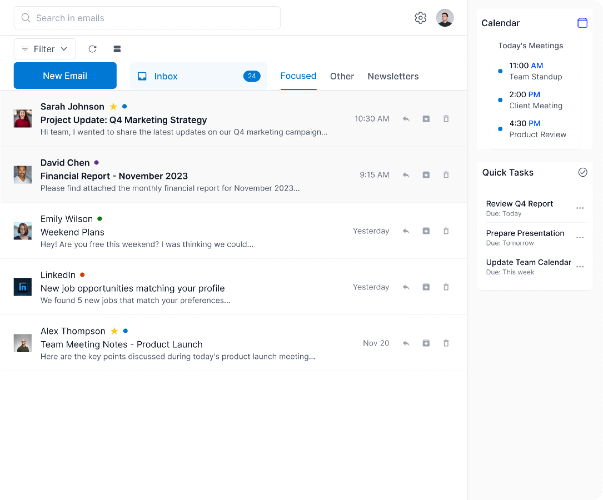The width and height of the screenshot is (603, 500).
Task: Click the Search in emails field
Action: click(147, 18)
